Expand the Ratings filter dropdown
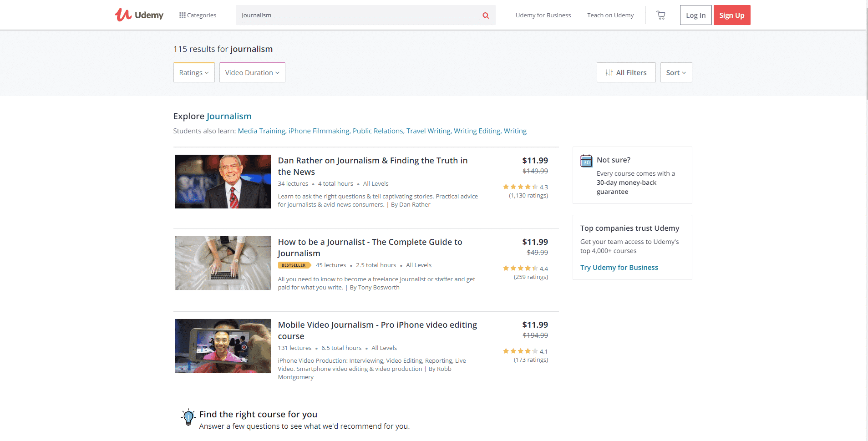 194,72
